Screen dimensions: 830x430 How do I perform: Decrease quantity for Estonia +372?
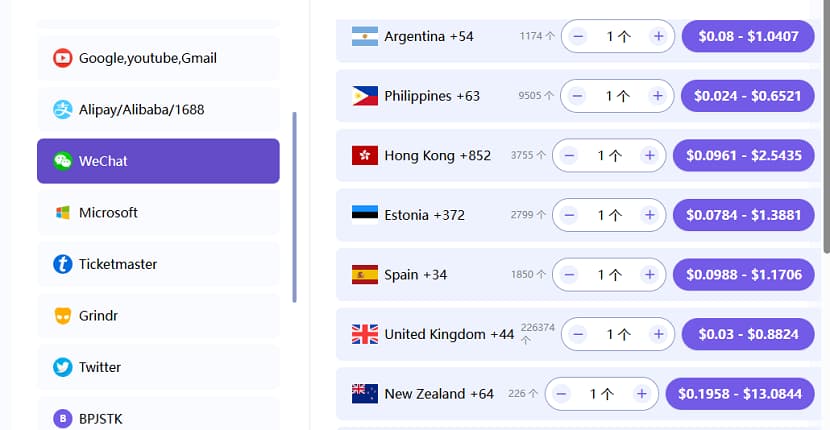(x=569, y=215)
